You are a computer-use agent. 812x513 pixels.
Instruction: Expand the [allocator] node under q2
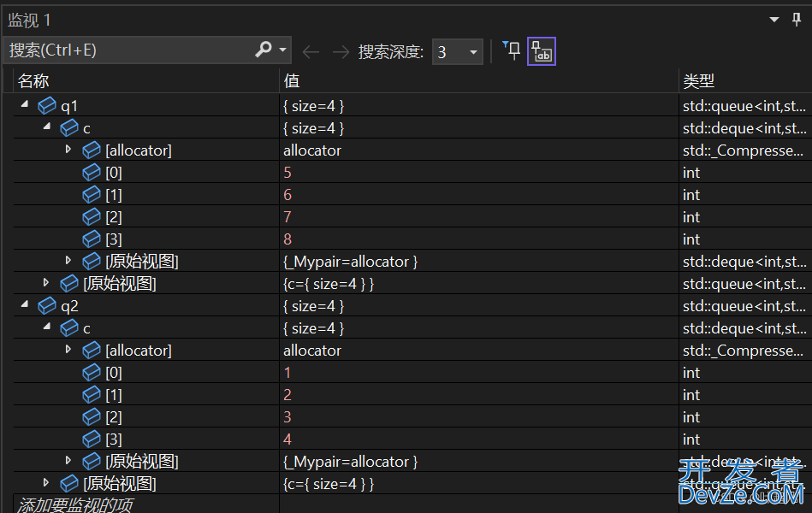[x=68, y=349]
